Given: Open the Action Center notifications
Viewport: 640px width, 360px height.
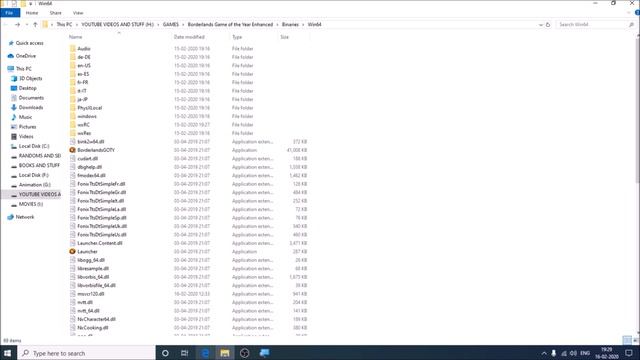Looking at the screenshot, I should 629,353.
